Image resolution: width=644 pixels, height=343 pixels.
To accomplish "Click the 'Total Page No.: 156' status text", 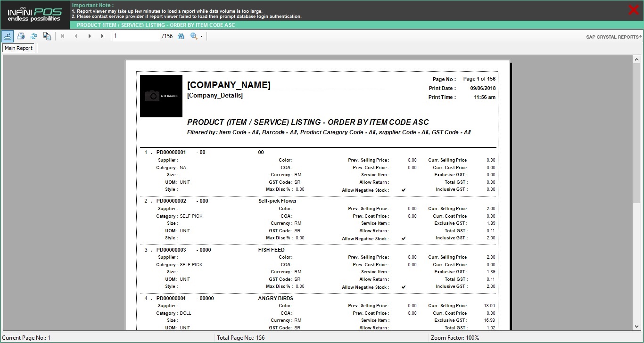I will tap(241, 338).
